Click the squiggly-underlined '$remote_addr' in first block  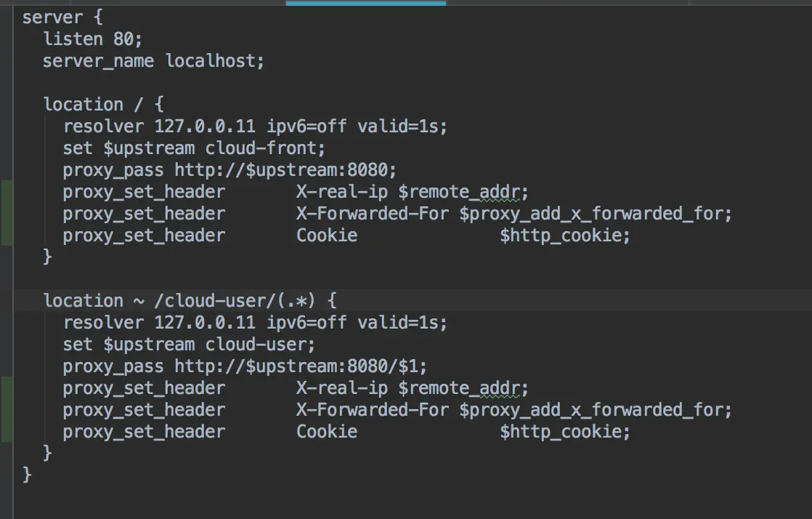459,192
